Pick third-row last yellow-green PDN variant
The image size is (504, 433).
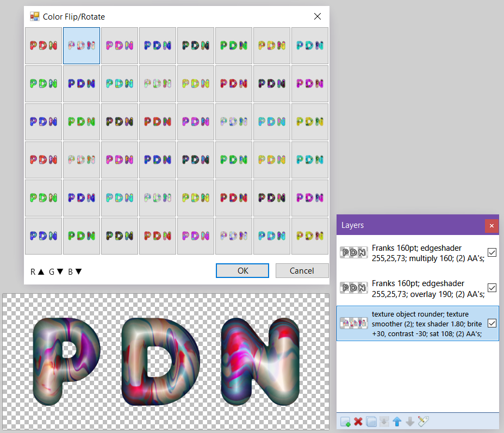pos(309,122)
